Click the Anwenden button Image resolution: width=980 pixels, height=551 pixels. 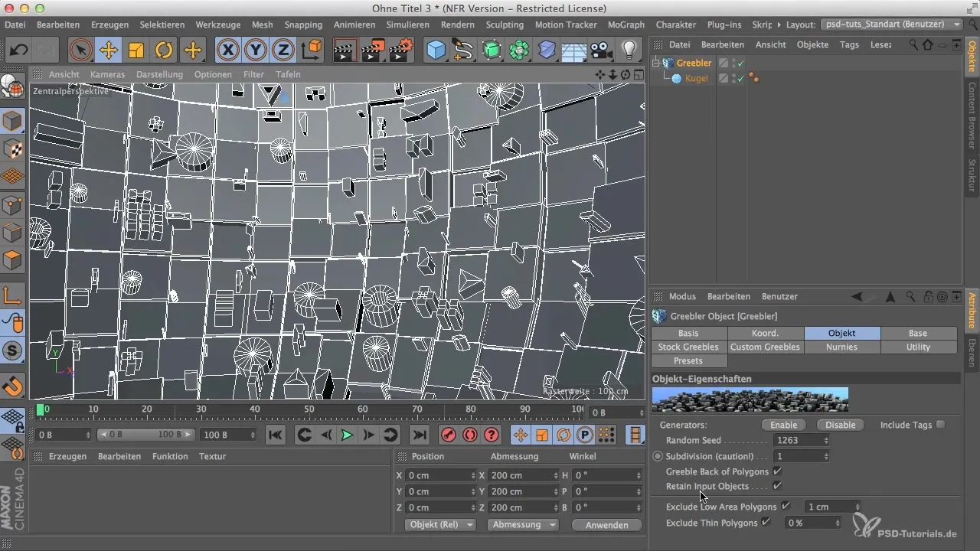(606, 525)
